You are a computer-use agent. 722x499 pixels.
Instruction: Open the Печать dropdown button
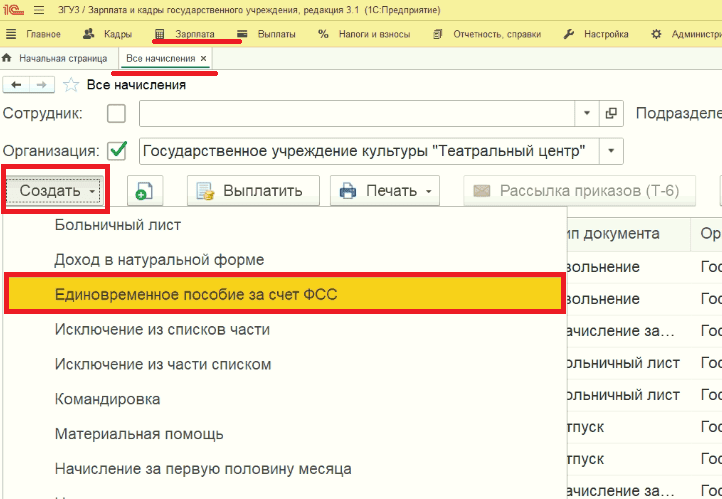385,191
